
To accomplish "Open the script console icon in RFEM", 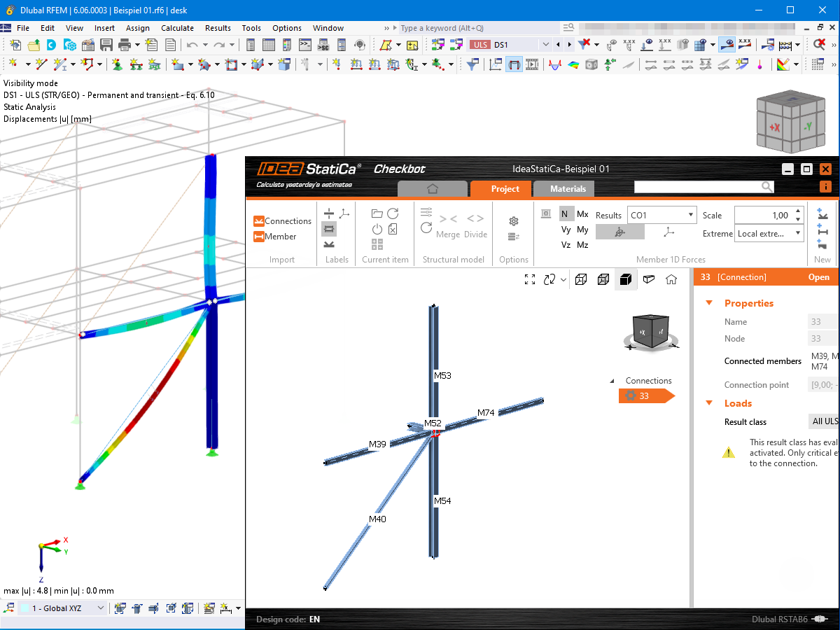I will pos(305,45).
